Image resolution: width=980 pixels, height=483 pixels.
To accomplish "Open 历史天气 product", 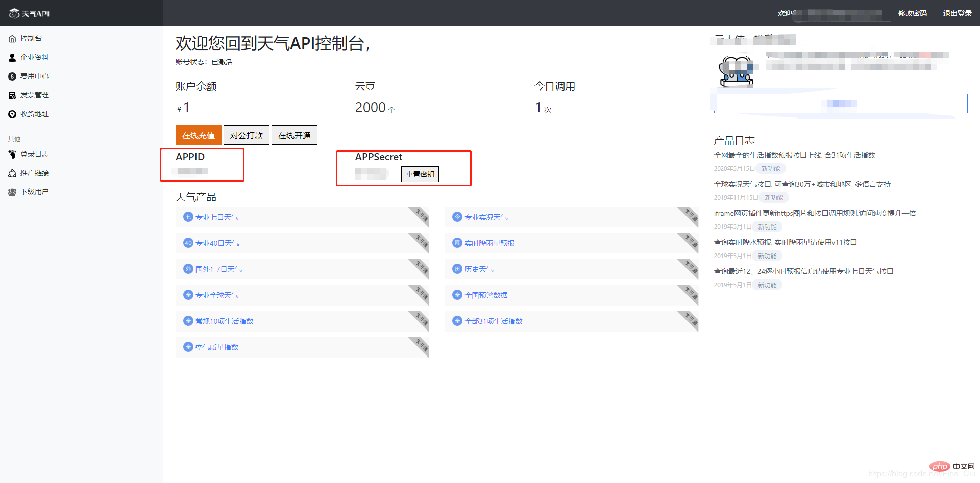I will click(480, 269).
